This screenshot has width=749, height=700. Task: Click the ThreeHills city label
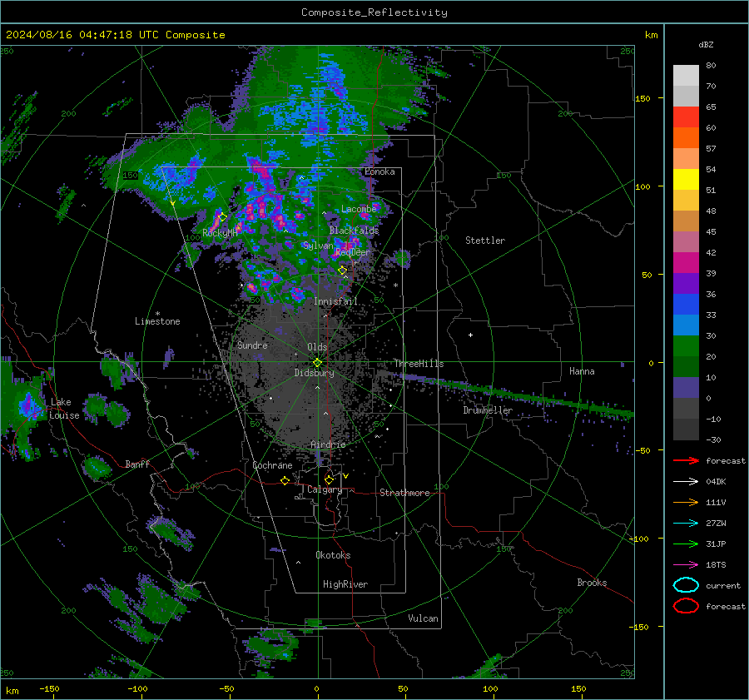pyautogui.click(x=419, y=364)
